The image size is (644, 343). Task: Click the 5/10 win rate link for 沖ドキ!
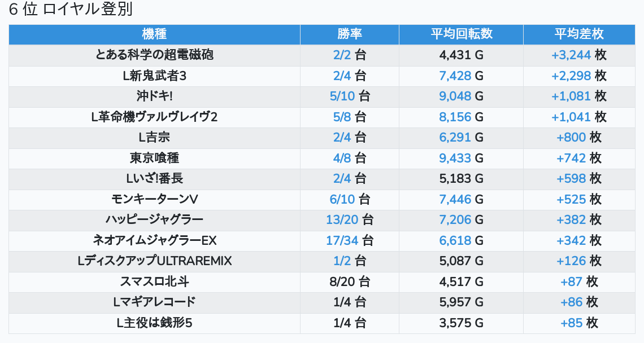(x=342, y=96)
